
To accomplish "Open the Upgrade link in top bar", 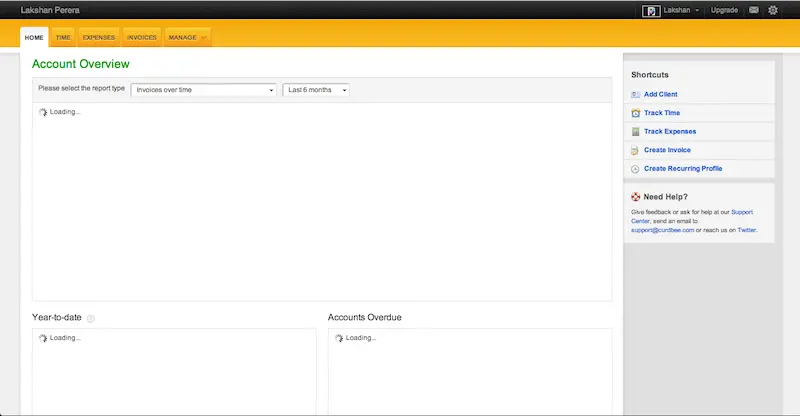I will 724,10.
